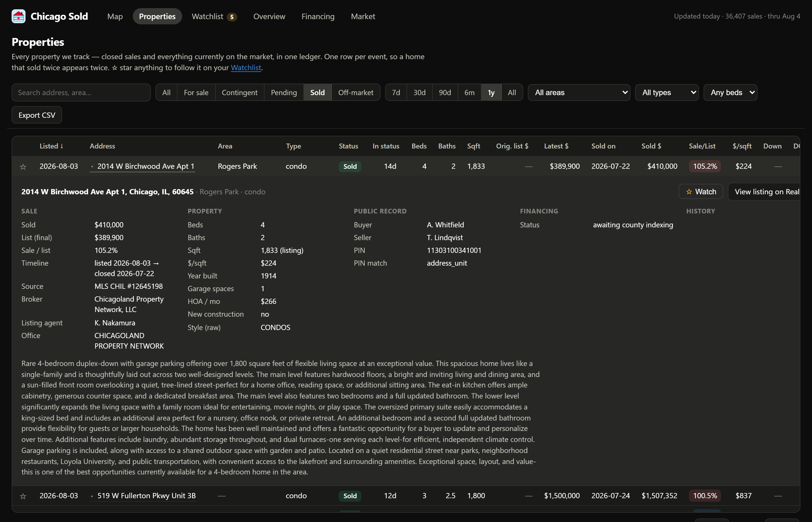This screenshot has height=522, width=812.
Task: Open the Financing tab
Action: tap(318, 16)
